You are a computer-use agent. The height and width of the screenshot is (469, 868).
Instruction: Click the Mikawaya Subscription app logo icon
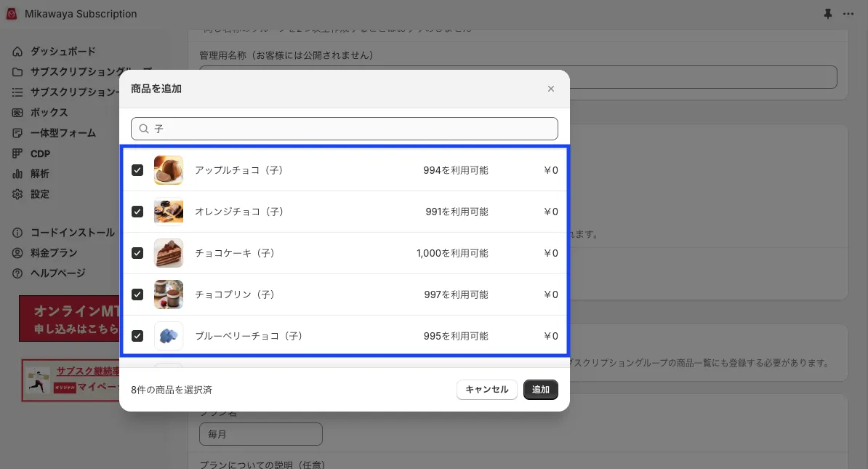(11, 14)
